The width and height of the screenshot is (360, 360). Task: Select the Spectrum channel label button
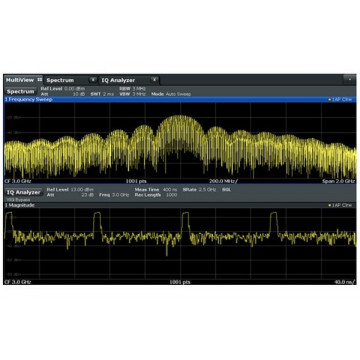click(x=20, y=92)
